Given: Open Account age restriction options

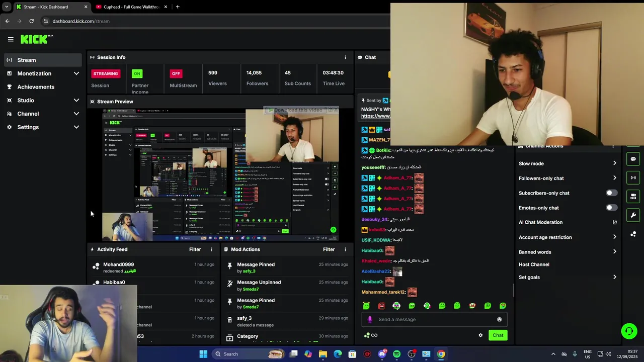Looking at the screenshot, I should tap(614, 237).
